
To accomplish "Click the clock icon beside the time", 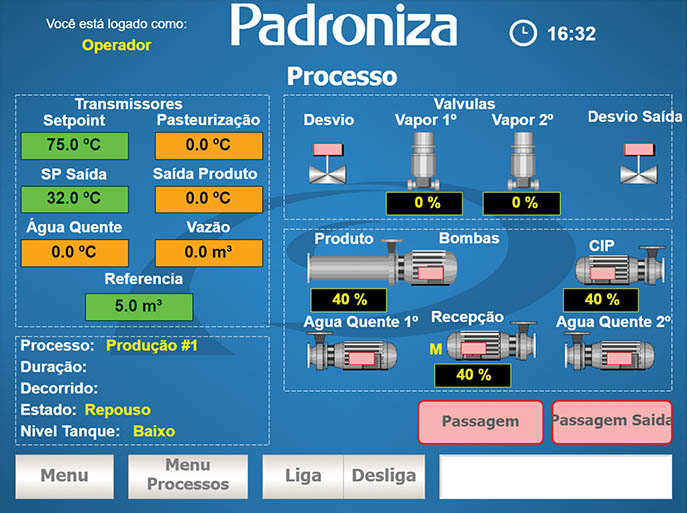I will (x=522, y=33).
